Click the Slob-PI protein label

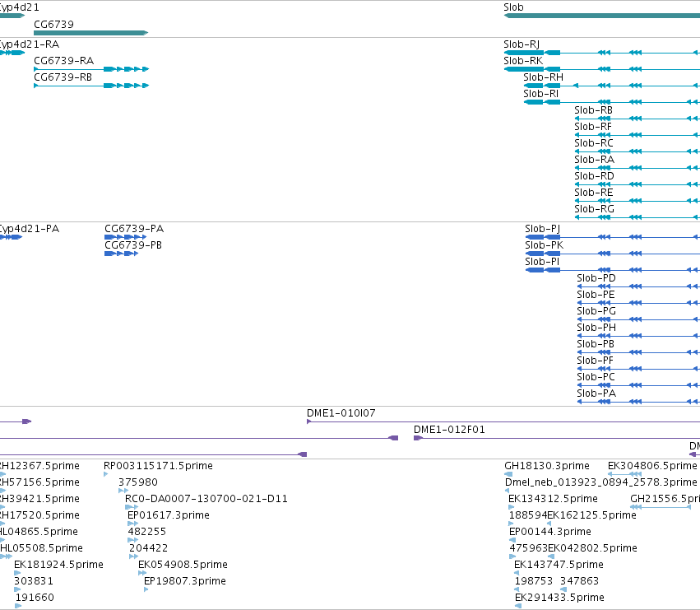tap(542, 262)
